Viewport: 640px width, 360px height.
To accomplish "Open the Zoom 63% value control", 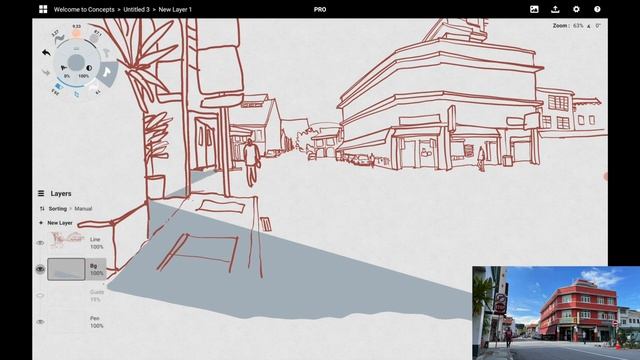I will click(x=578, y=26).
